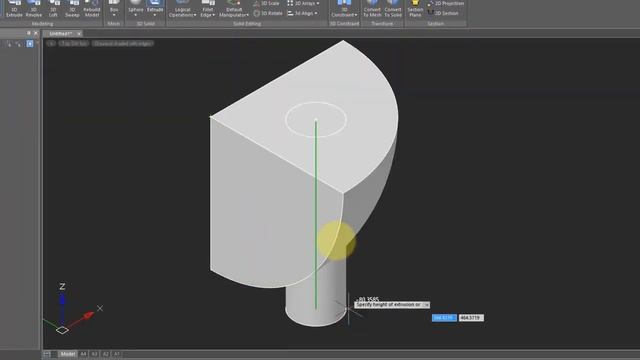The height and width of the screenshot is (360, 640).
Task: Click the Rebuild Model tool
Action: click(92, 9)
